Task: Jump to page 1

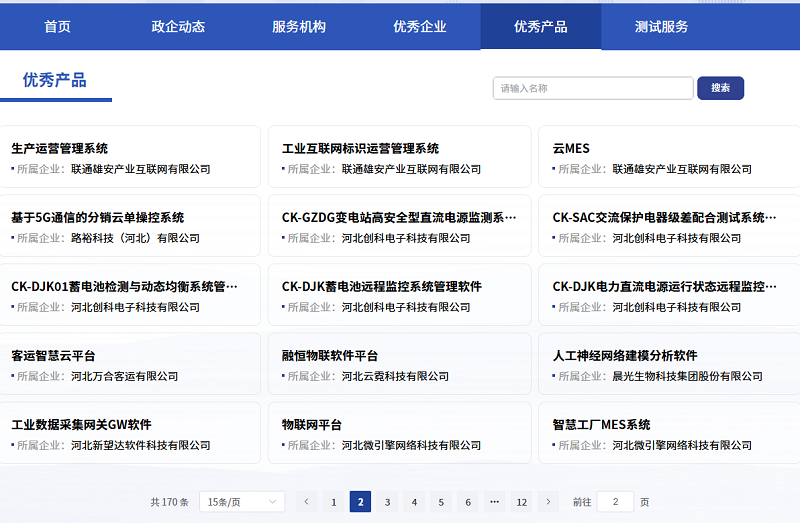Action: [x=334, y=502]
